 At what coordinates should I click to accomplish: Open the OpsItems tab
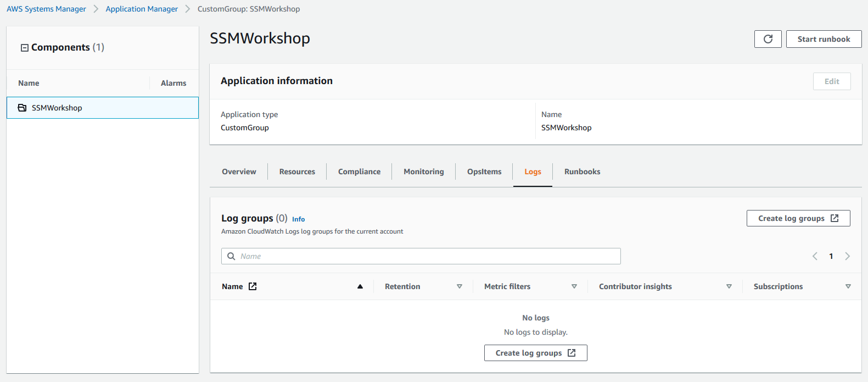click(484, 171)
